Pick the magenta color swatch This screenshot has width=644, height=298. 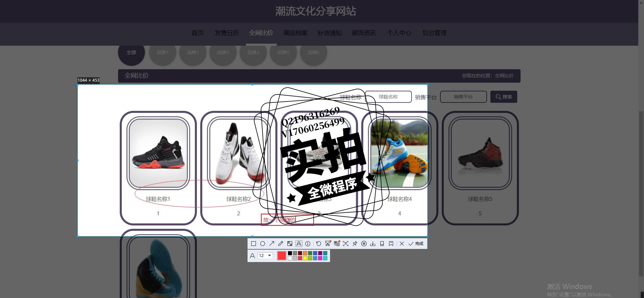[x=320, y=258]
